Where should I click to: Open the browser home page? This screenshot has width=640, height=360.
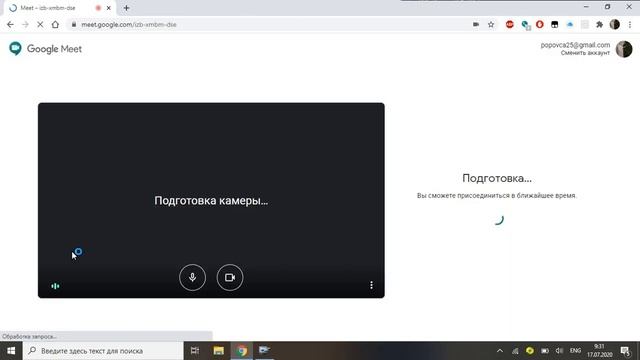(55, 24)
